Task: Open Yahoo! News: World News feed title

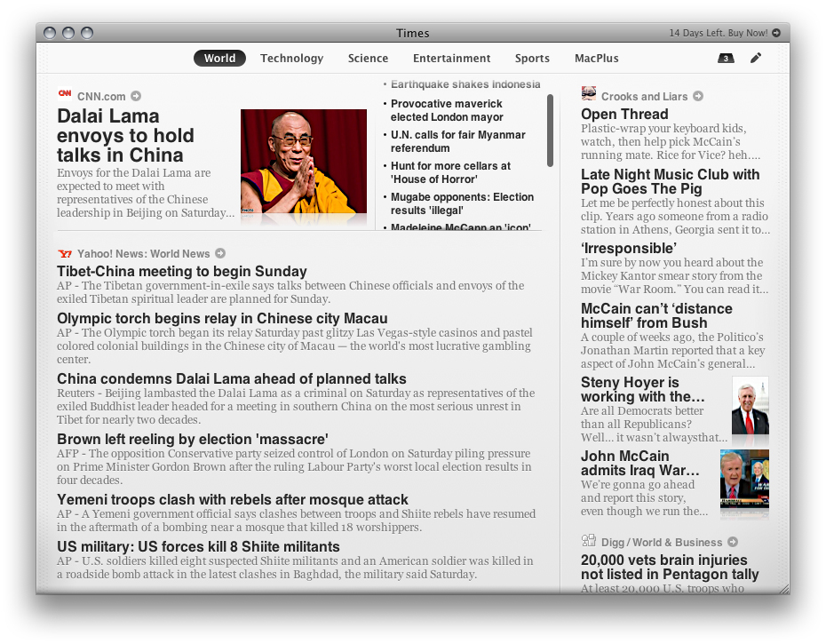Action: pyautogui.click(x=143, y=253)
